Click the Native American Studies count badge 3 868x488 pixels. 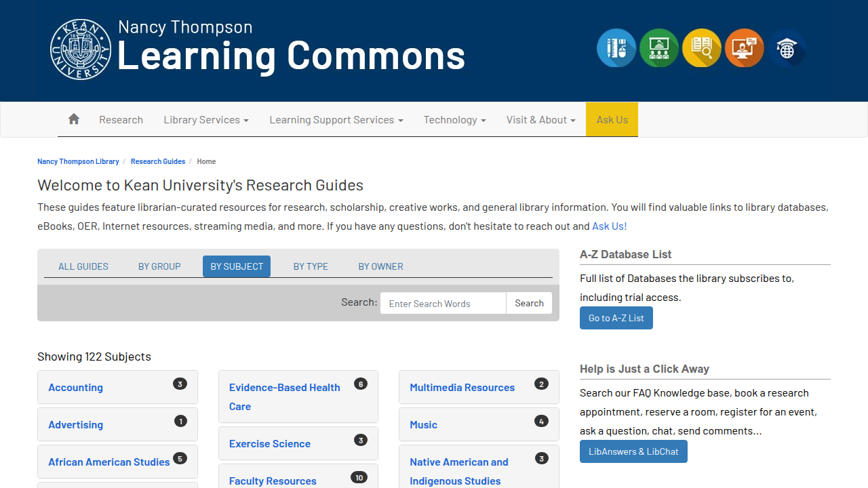tap(541, 459)
